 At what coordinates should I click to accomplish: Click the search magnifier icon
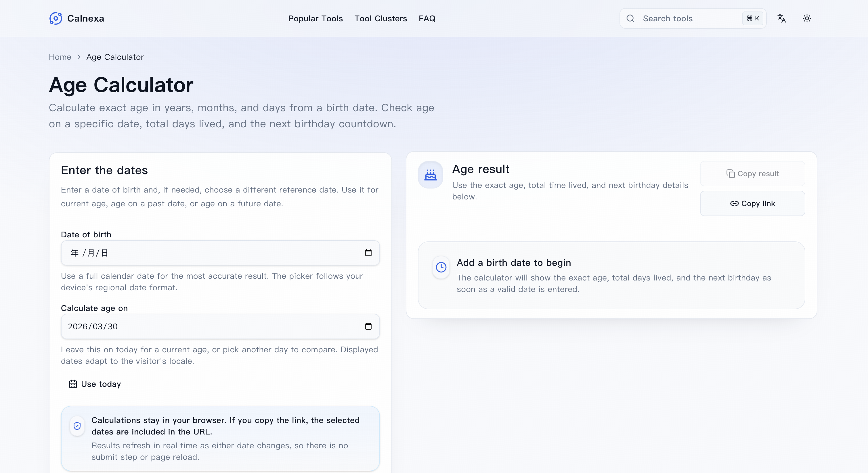point(630,18)
